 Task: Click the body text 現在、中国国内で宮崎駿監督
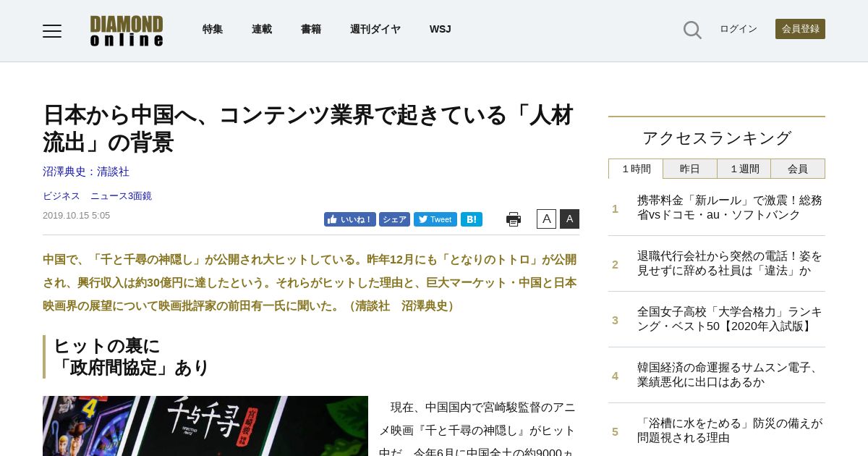tap(477, 428)
